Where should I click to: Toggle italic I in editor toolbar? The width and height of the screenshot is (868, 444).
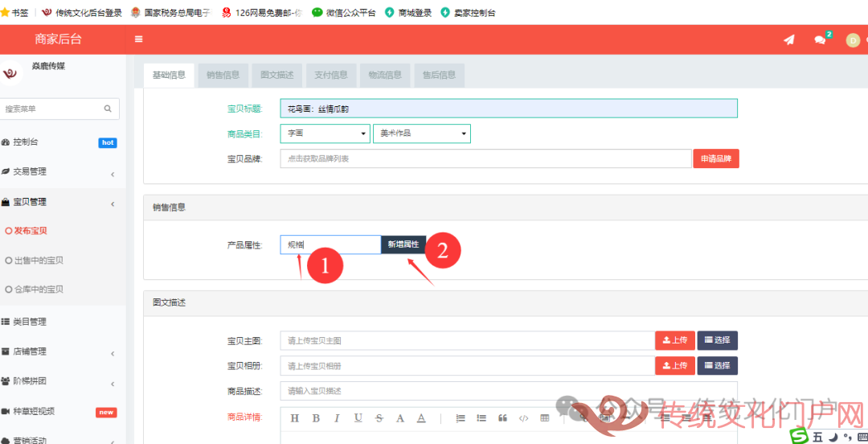point(337,418)
